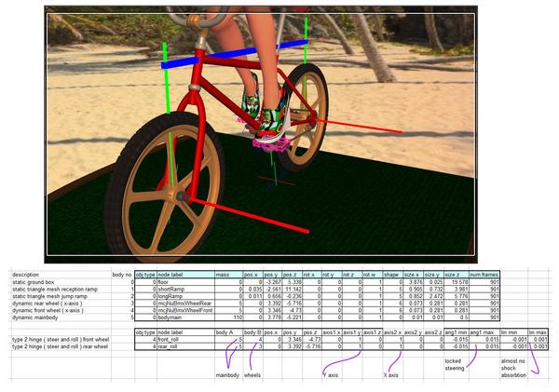Select the 'shortRamp' node label cell
559x392 pixels.
pos(185,289)
